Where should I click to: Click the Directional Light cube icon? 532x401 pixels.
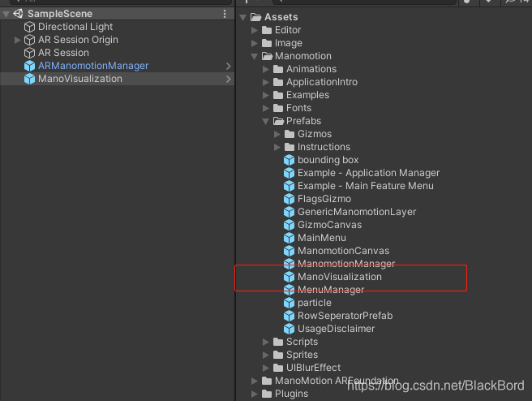click(x=29, y=27)
